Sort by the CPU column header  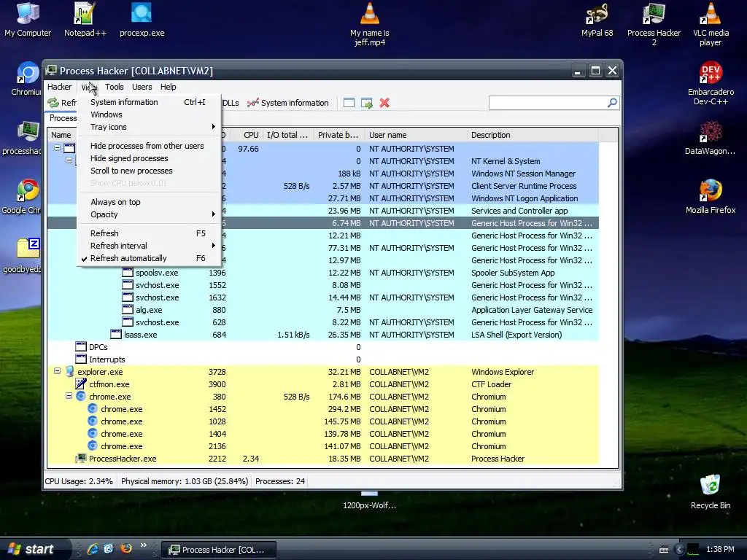[245, 135]
